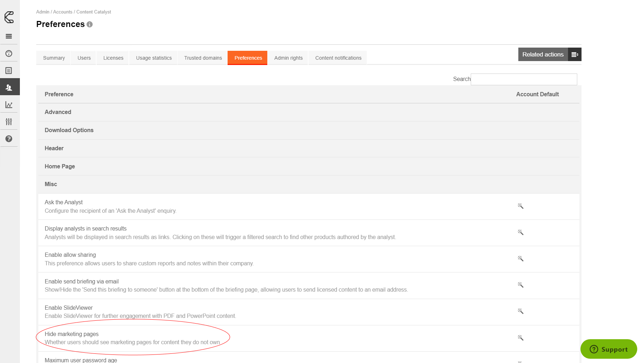The image size is (644, 363).
Task: Click the Accounts breadcrumb link
Action: (62, 12)
